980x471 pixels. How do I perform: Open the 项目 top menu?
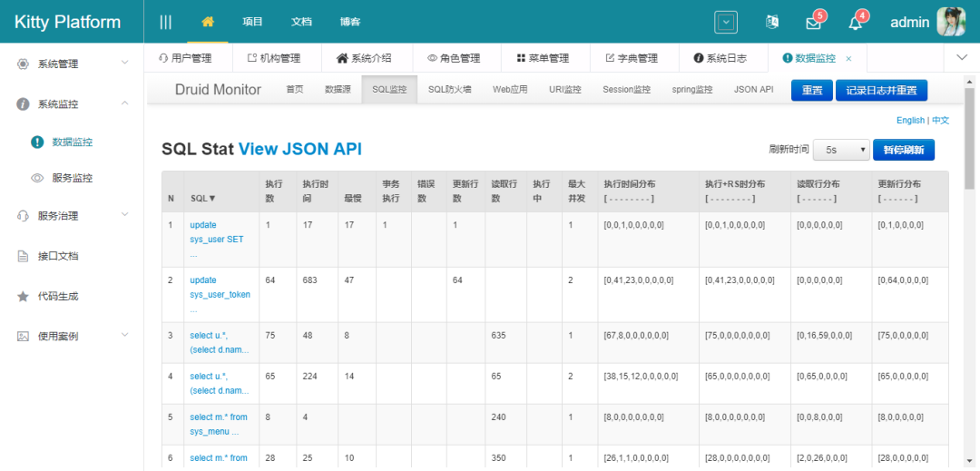click(252, 22)
